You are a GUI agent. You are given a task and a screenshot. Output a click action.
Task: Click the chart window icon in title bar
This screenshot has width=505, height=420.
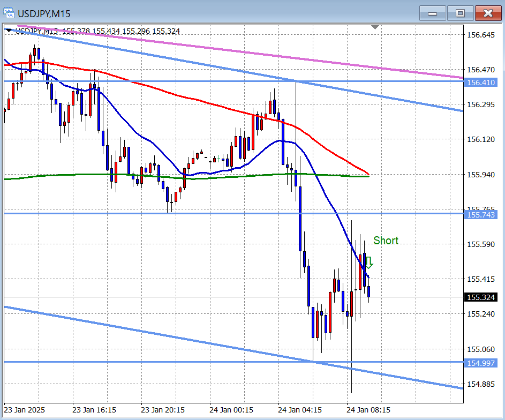coord(9,13)
